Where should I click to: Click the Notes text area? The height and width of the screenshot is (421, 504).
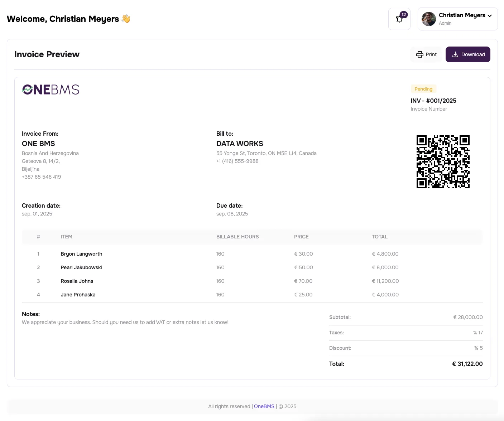pos(125,322)
